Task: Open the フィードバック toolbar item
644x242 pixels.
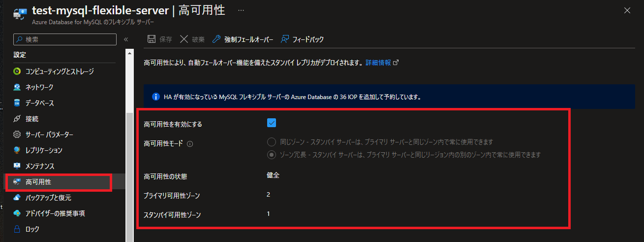Action: pos(308,39)
